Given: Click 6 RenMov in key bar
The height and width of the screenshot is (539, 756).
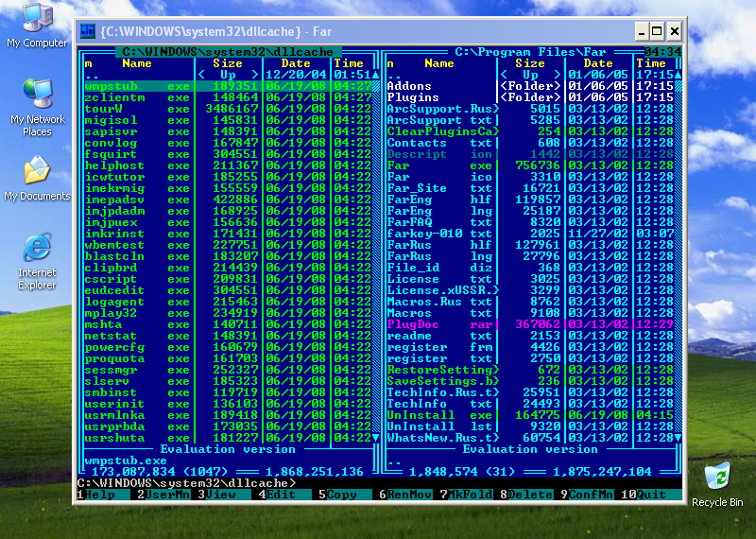Looking at the screenshot, I should pos(405,495).
